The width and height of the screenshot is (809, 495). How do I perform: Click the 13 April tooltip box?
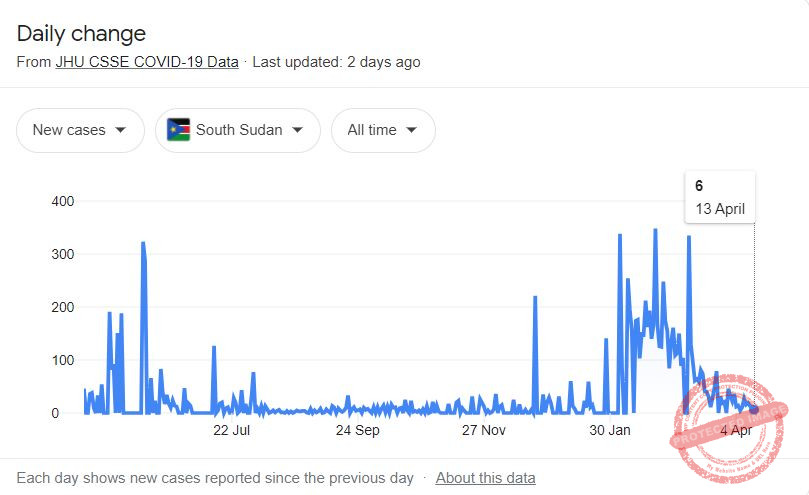click(720, 198)
